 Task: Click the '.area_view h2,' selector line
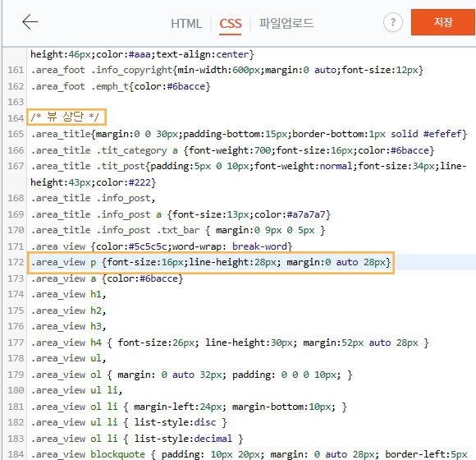(68, 310)
